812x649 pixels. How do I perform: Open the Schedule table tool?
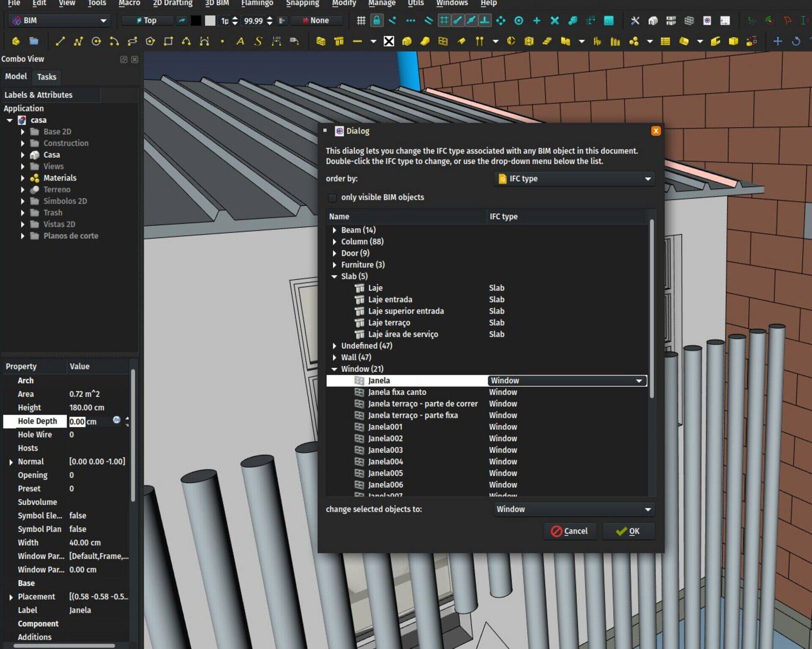click(x=665, y=41)
